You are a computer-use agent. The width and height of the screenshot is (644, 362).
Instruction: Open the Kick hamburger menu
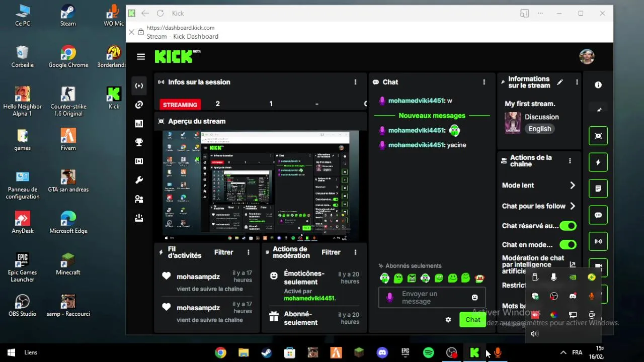141,57
